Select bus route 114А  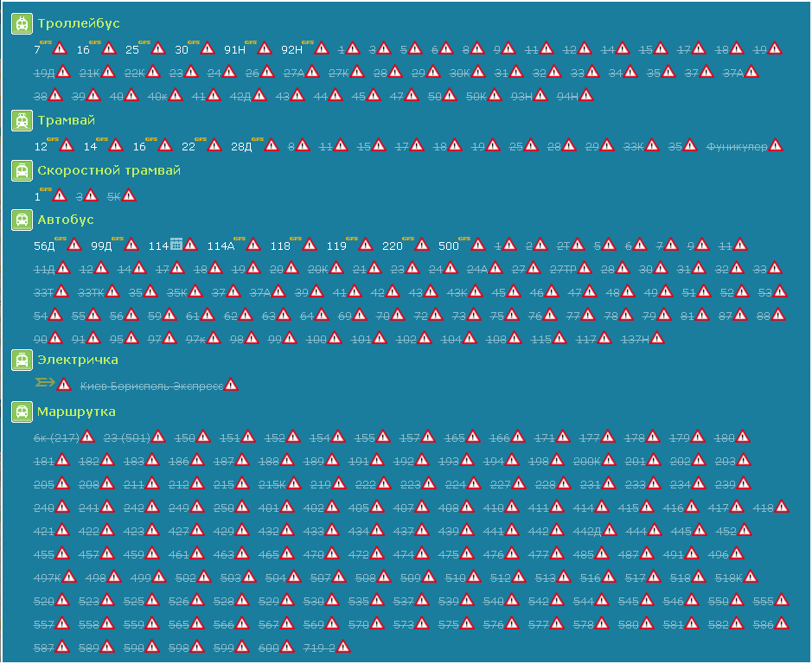pyautogui.click(x=221, y=246)
